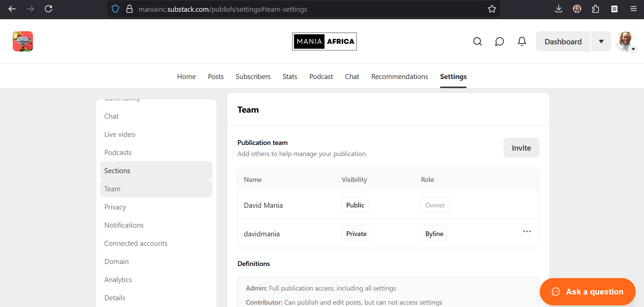
Task: Click the davidmania member name
Action: 262,234
